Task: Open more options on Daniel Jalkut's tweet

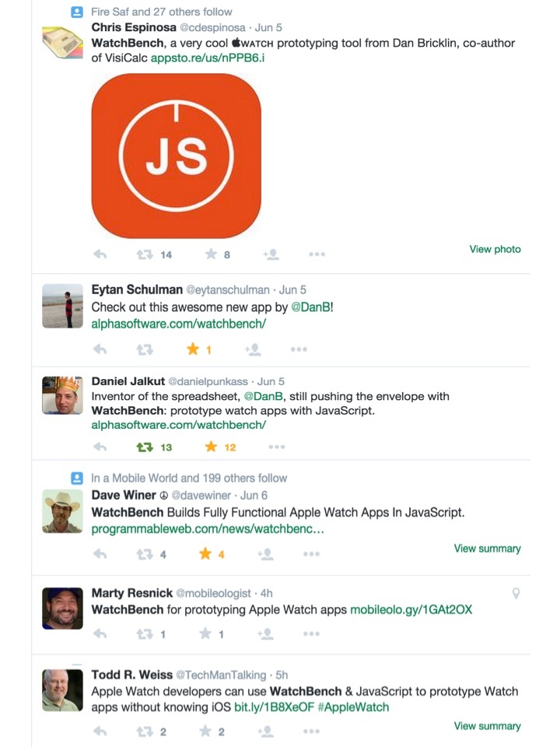Action: [277, 447]
